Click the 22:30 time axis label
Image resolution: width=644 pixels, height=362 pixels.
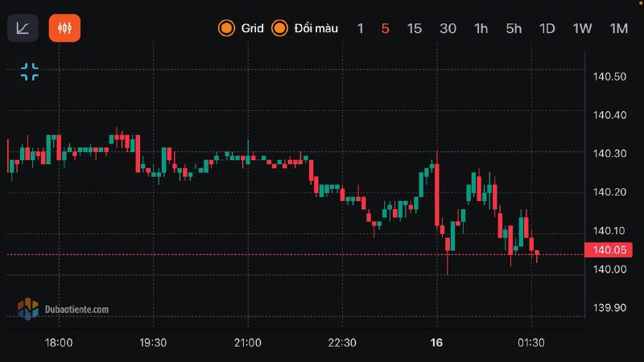[x=342, y=343]
